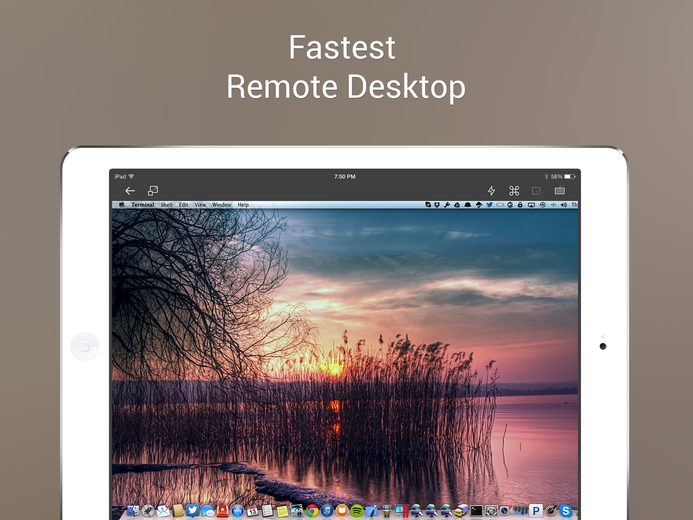Open the Edit menu
Image resolution: width=693 pixels, height=520 pixels.
[x=183, y=205]
